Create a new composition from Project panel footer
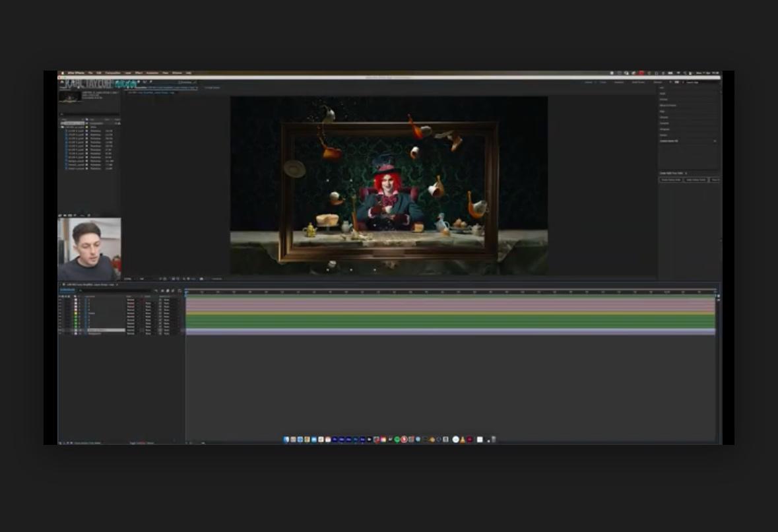 tap(69, 215)
